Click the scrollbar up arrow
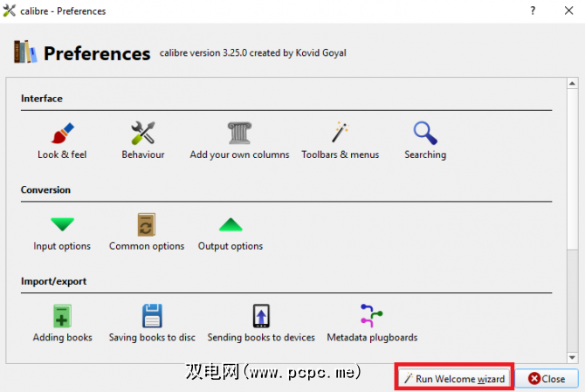The image size is (585, 392). pyautogui.click(x=572, y=84)
